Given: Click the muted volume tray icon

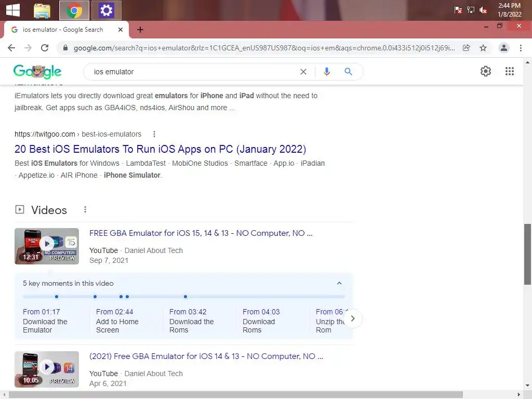Looking at the screenshot, I should (x=483, y=10).
